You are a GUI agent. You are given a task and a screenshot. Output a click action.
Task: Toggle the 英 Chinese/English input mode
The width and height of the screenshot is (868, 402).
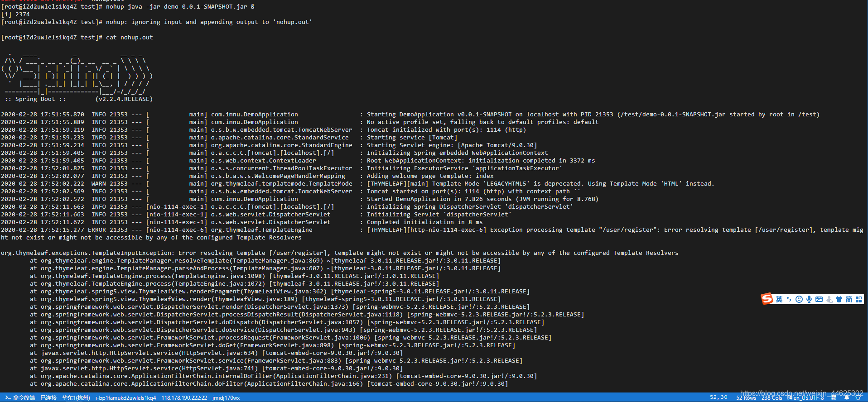(x=779, y=299)
